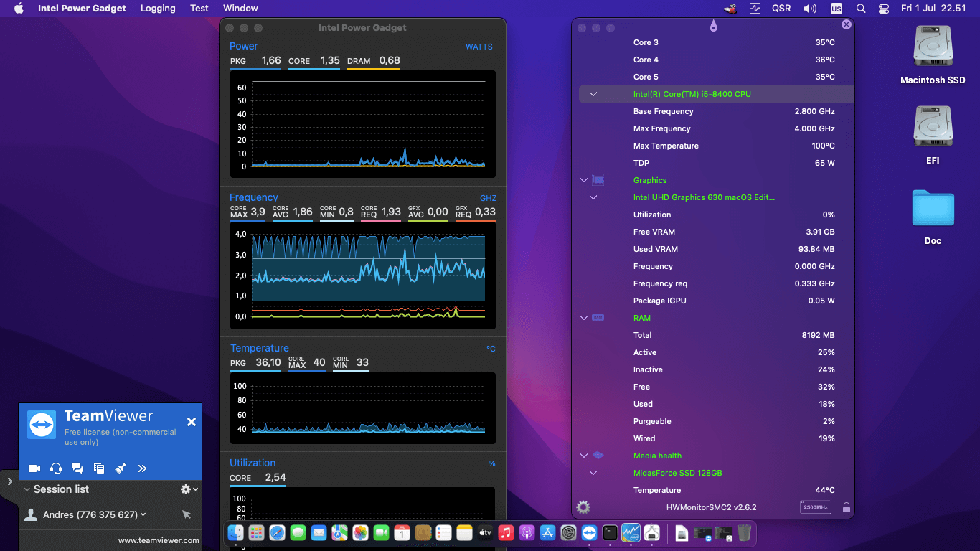Click the RAM module icon in HWMonitorSMC2
Image resolution: width=980 pixels, height=551 pixels.
click(x=598, y=318)
